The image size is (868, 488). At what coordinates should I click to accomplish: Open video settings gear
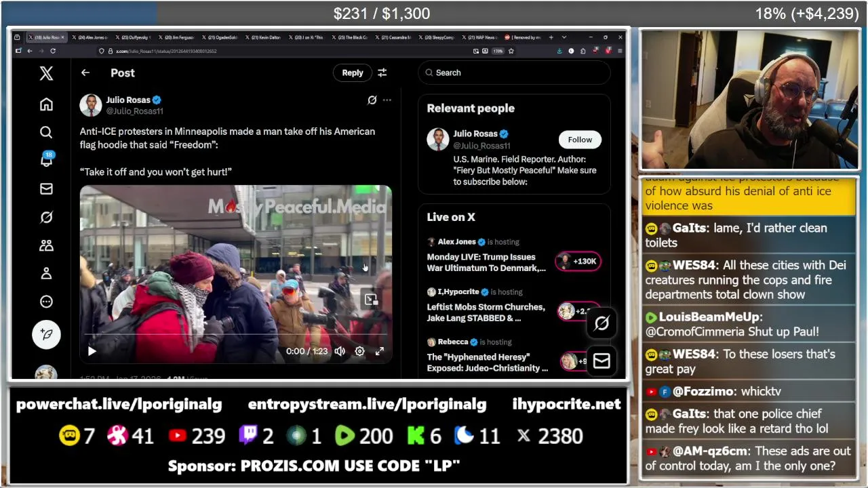(x=359, y=351)
